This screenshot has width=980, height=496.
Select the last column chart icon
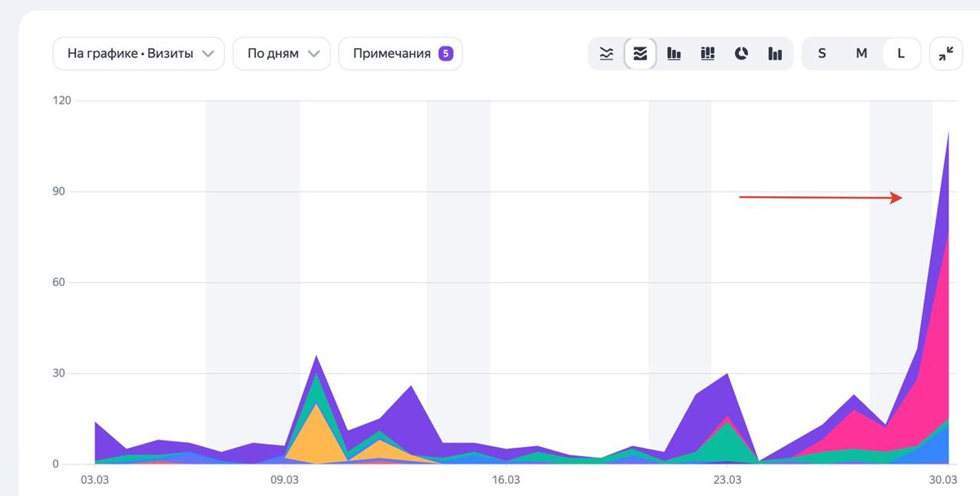coord(774,54)
